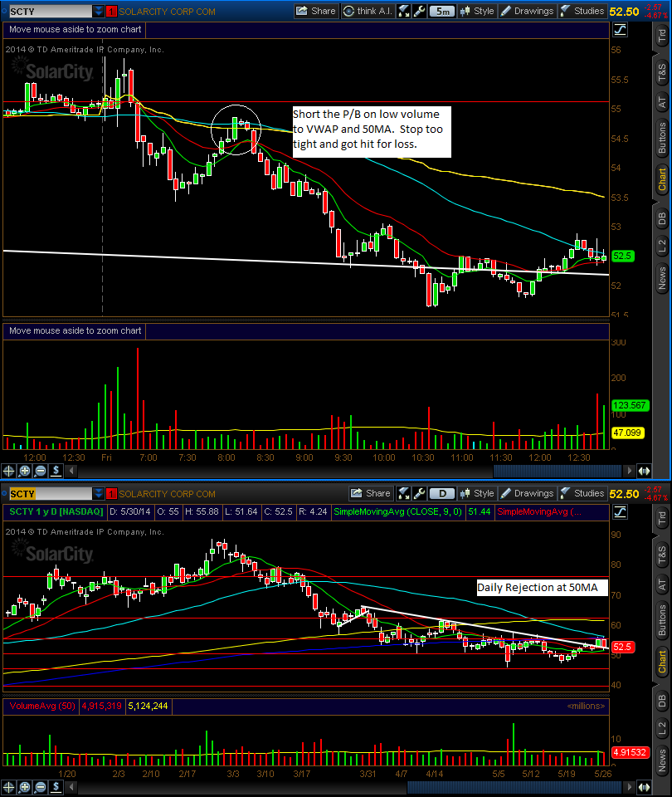Open red link number selector in upper chart

click(111, 11)
